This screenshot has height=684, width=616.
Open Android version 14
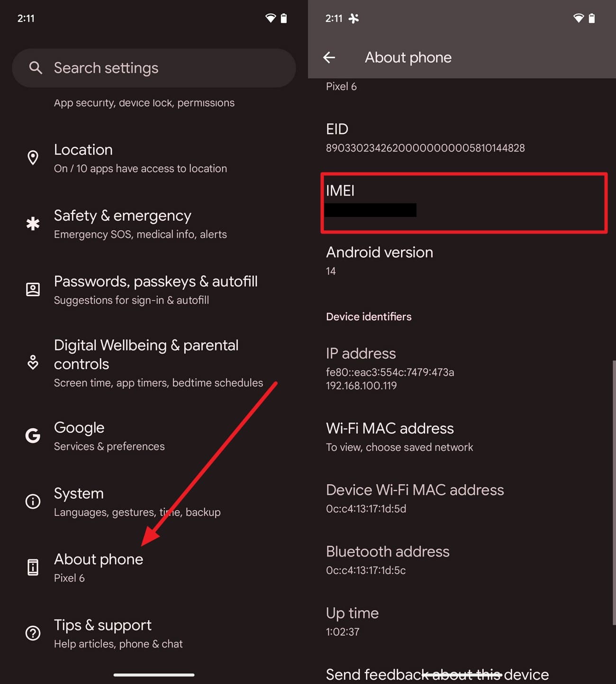(x=462, y=261)
